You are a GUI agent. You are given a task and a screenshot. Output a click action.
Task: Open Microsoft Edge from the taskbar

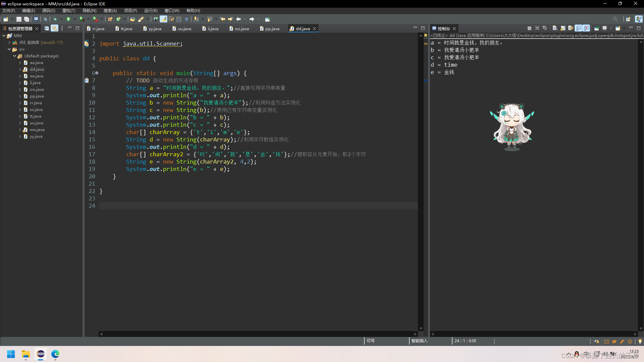pos(55,354)
